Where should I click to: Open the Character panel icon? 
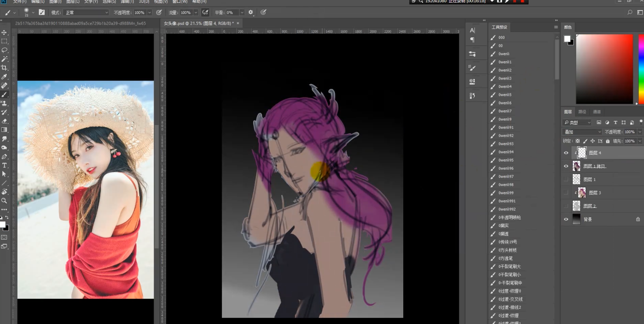(472, 30)
